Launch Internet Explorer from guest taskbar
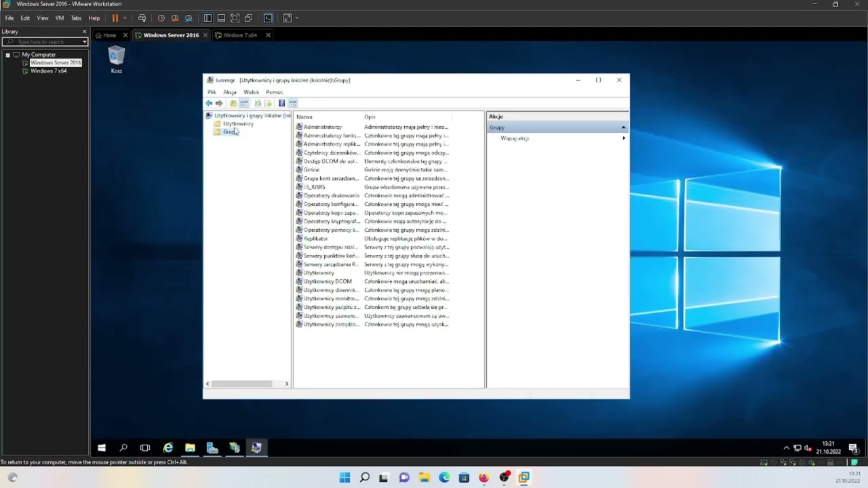868x488 pixels. click(x=167, y=448)
